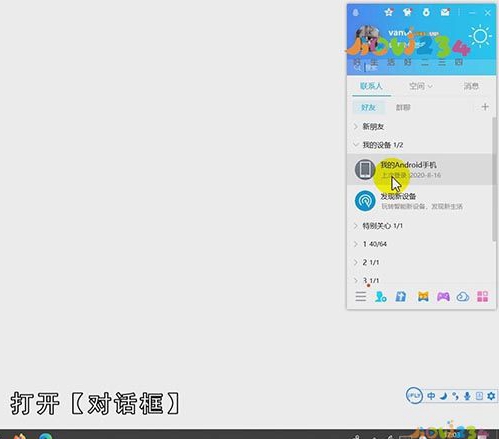This screenshot has width=499, height=439.
Task: Open the cloud weiyun icon
Action: 463,296
